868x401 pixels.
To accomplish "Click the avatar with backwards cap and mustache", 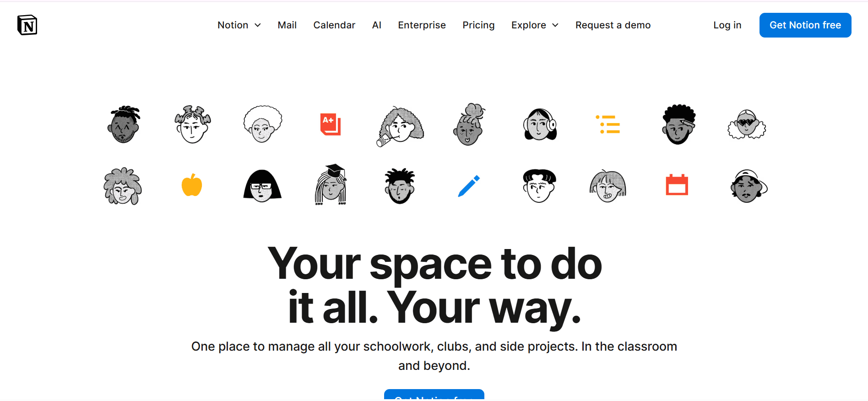I will pos(749,186).
